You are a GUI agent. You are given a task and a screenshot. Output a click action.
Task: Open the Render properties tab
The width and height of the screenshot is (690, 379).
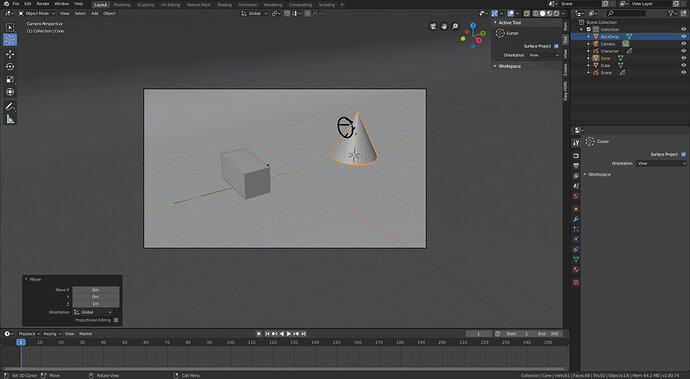point(576,156)
